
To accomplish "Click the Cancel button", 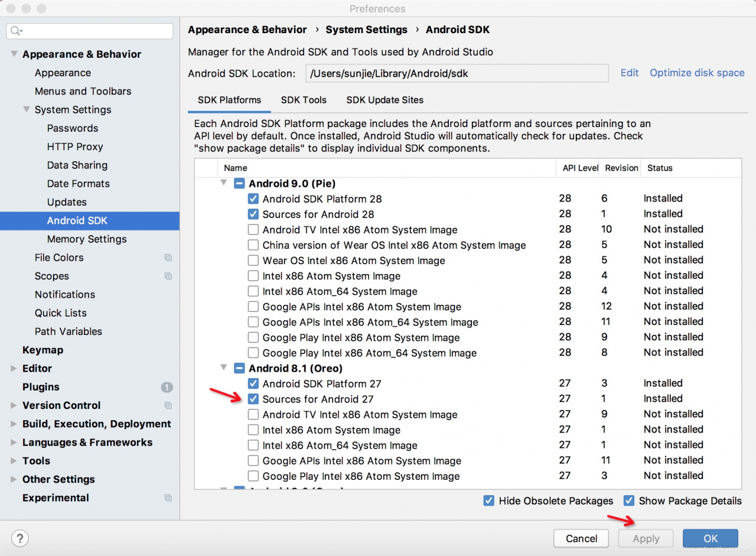I will 581,538.
